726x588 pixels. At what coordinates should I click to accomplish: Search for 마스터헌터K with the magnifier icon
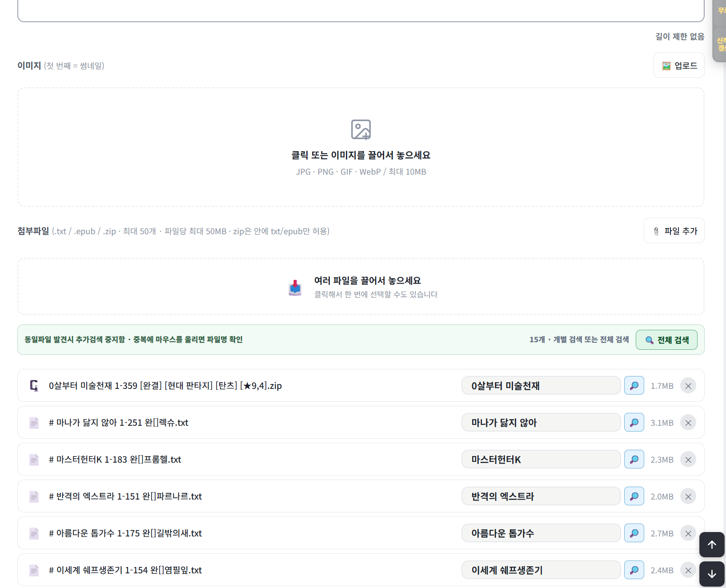coord(634,460)
